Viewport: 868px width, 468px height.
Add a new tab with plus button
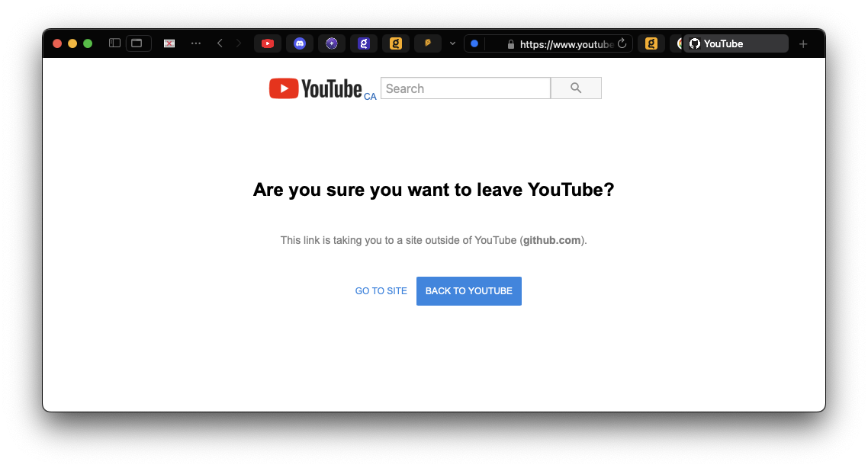(x=803, y=43)
